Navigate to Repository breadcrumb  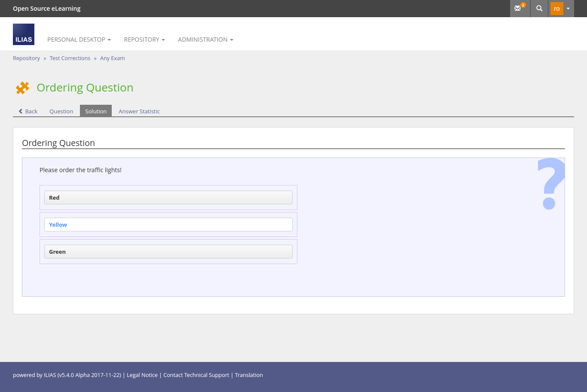[26, 58]
